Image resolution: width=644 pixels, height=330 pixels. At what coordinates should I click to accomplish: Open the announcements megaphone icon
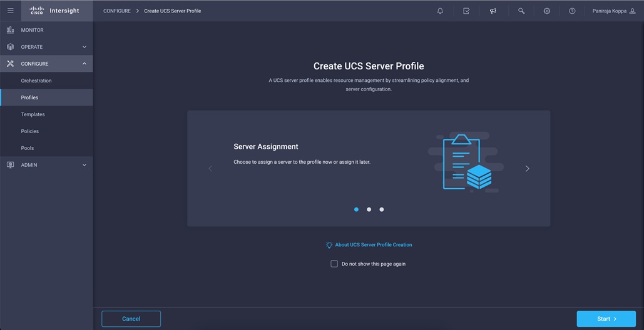click(493, 11)
